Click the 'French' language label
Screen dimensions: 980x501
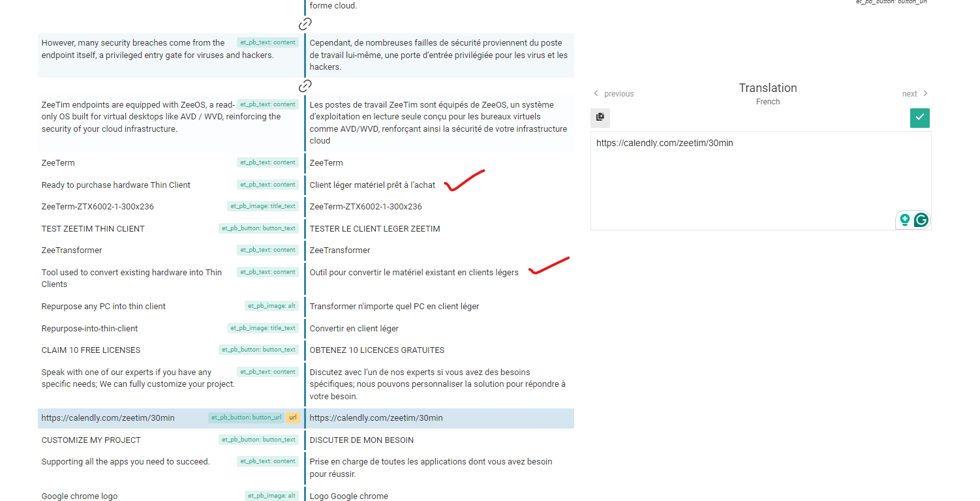[x=768, y=102]
